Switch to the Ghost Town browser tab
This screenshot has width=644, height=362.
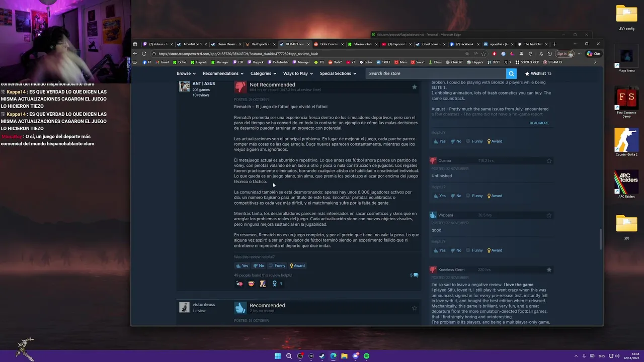(x=431, y=44)
